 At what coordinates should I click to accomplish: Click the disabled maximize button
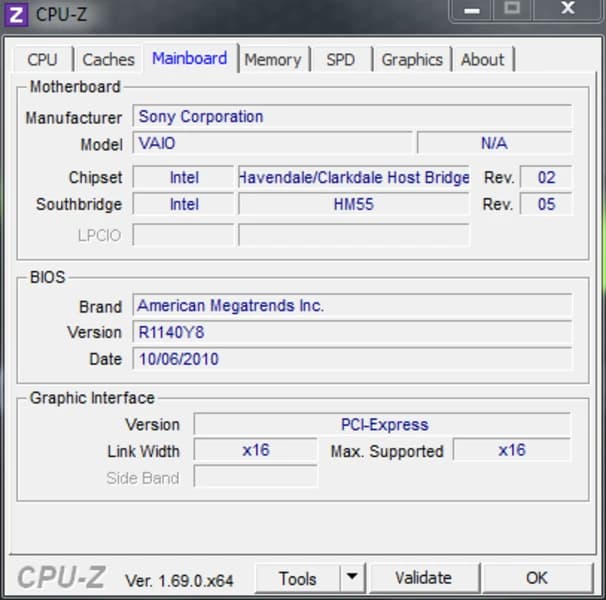(x=512, y=9)
